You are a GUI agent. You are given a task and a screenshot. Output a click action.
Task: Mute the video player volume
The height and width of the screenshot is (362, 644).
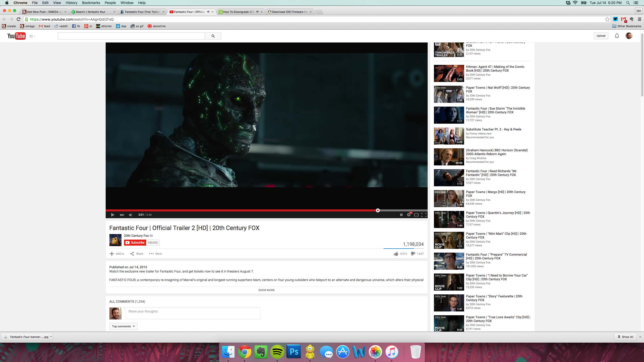click(x=131, y=215)
